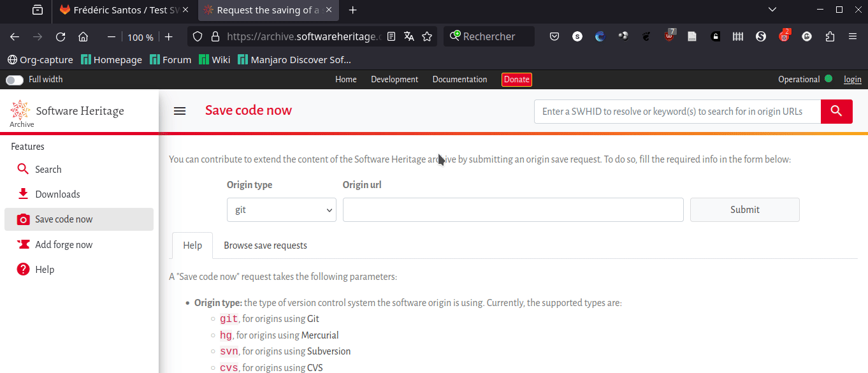Screen dimensions: 868x373
Task: Open the Documentation navigation item
Action: click(x=459, y=79)
